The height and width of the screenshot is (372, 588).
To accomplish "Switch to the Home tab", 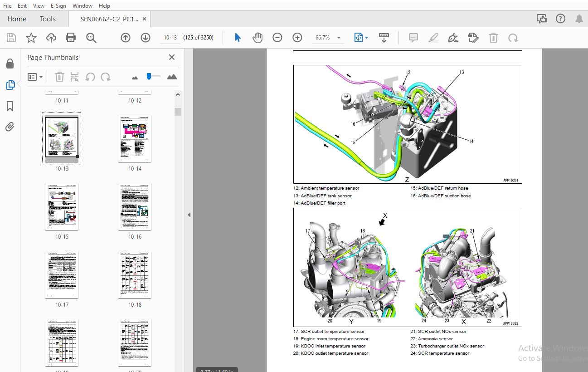I will point(17,19).
